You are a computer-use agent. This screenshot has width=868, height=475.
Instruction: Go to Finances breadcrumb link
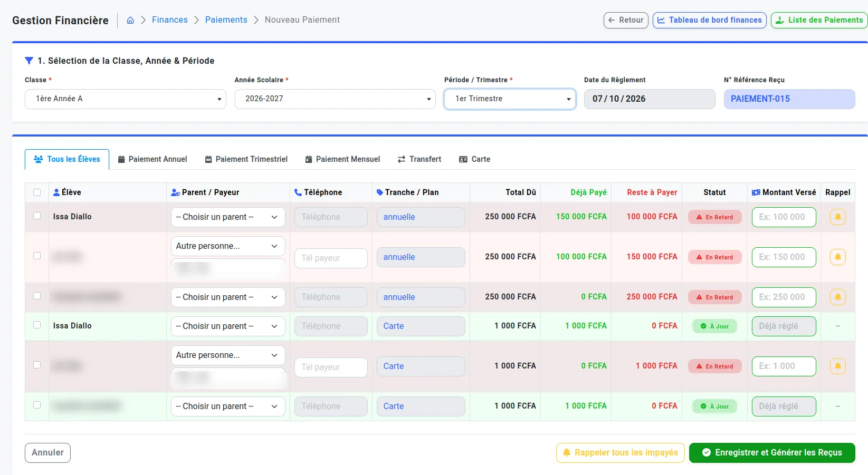pyautogui.click(x=170, y=20)
